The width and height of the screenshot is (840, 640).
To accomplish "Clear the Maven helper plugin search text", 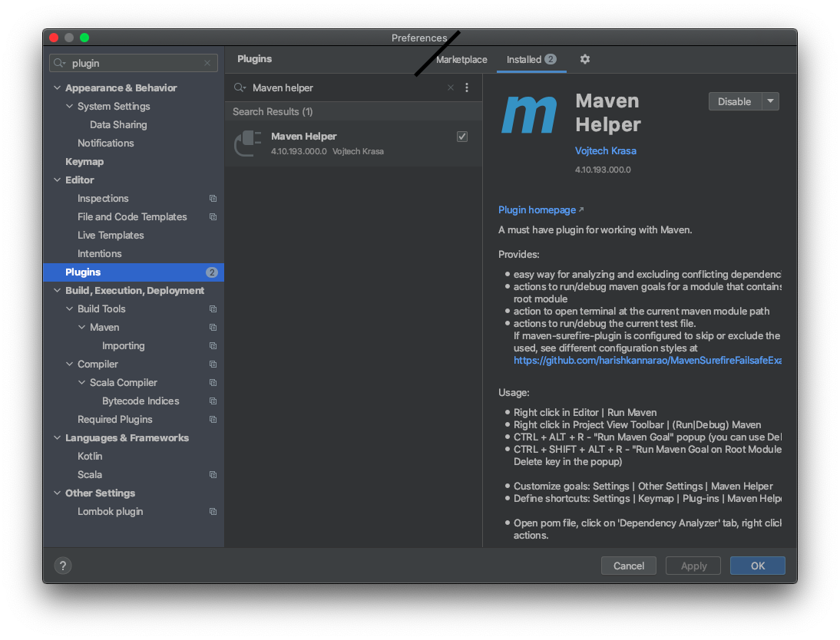I will (x=451, y=87).
